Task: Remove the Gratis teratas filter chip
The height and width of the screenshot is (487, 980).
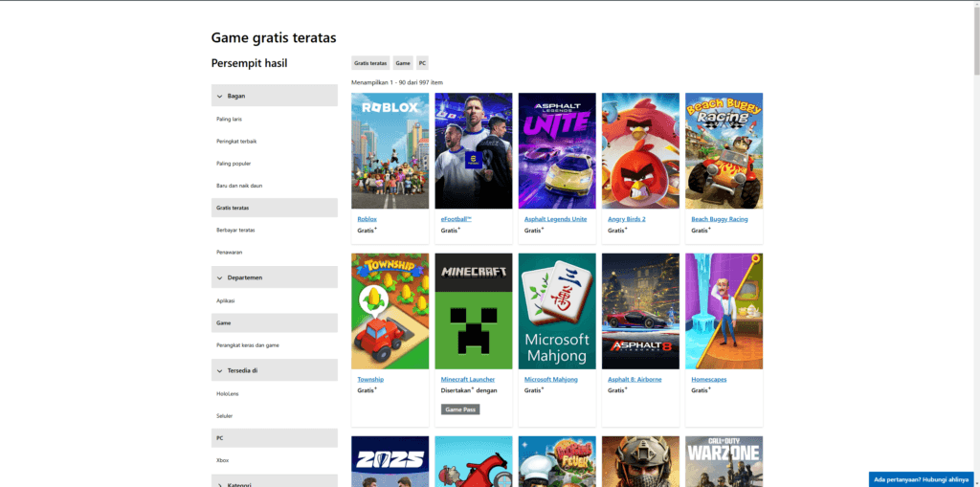Action: (370, 63)
